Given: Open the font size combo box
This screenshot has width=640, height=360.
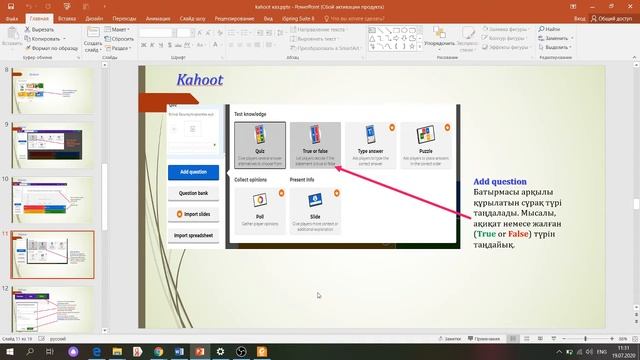Looking at the screenshot, I should pyautogui.click(x=186, y=33).
